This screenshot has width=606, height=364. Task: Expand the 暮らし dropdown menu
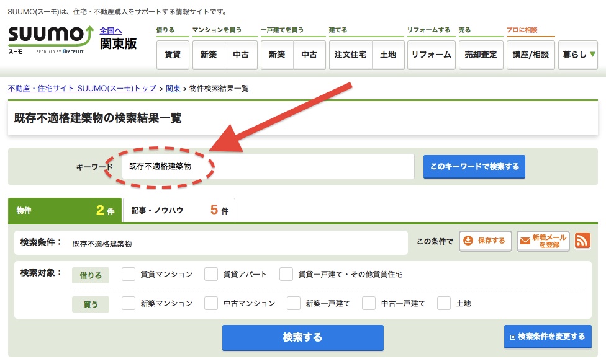tap(578, 55)
